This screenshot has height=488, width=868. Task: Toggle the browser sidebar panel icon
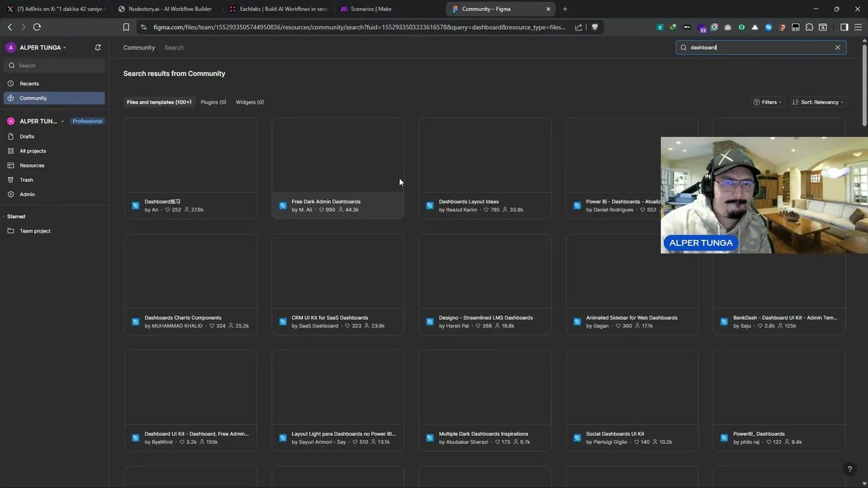844,27
